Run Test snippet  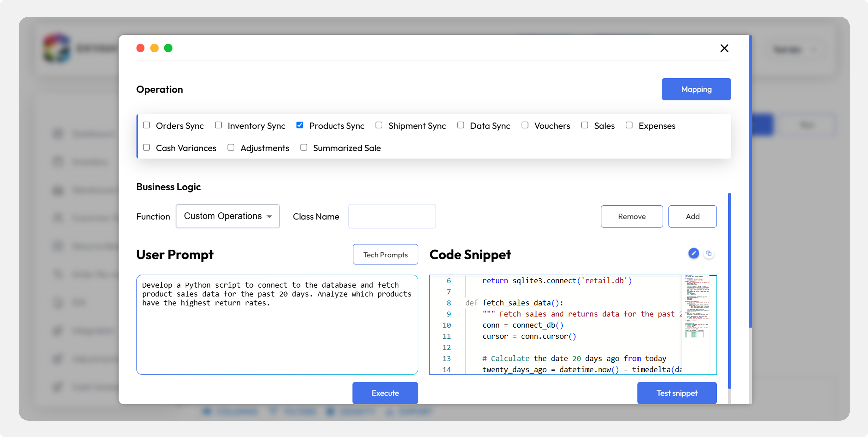click(x=677, y=393)
